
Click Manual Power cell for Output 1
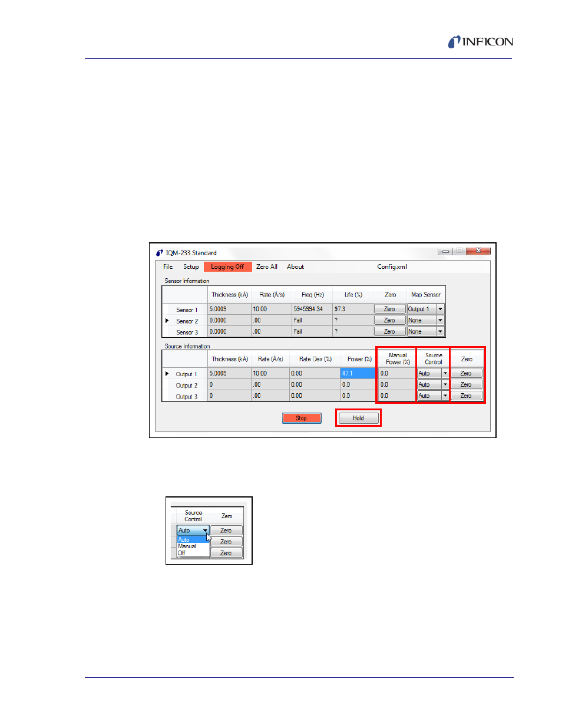click(396, 373)
